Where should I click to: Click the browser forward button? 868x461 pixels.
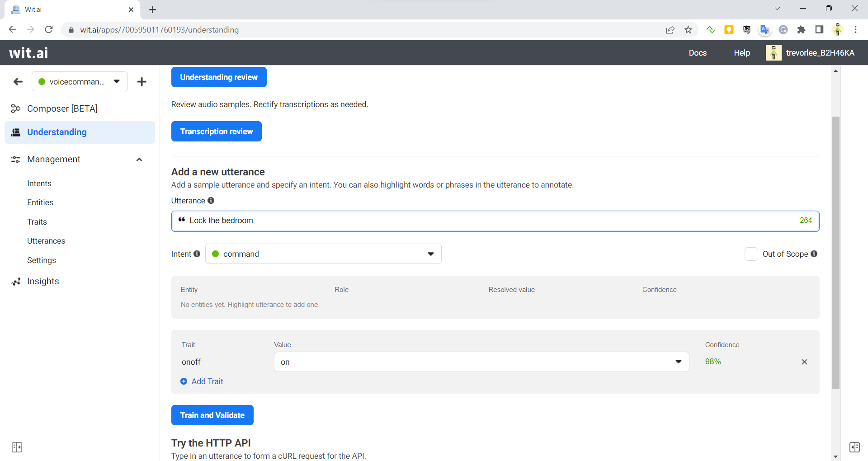(31, 30)
